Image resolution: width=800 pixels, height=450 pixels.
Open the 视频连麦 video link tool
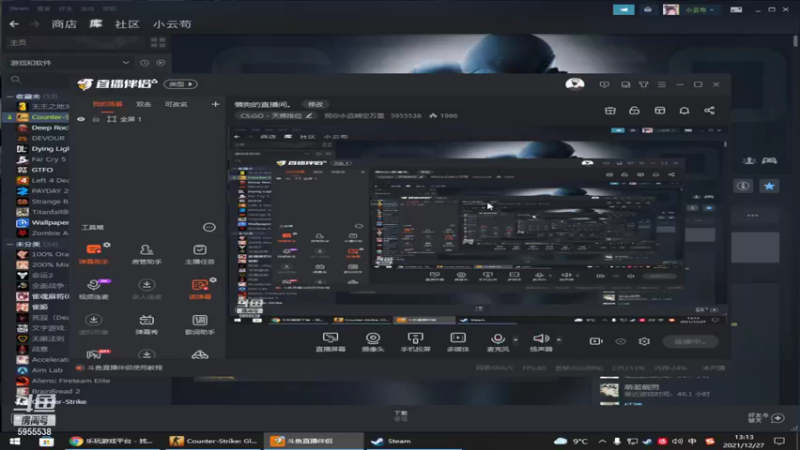tap(94, 289)
